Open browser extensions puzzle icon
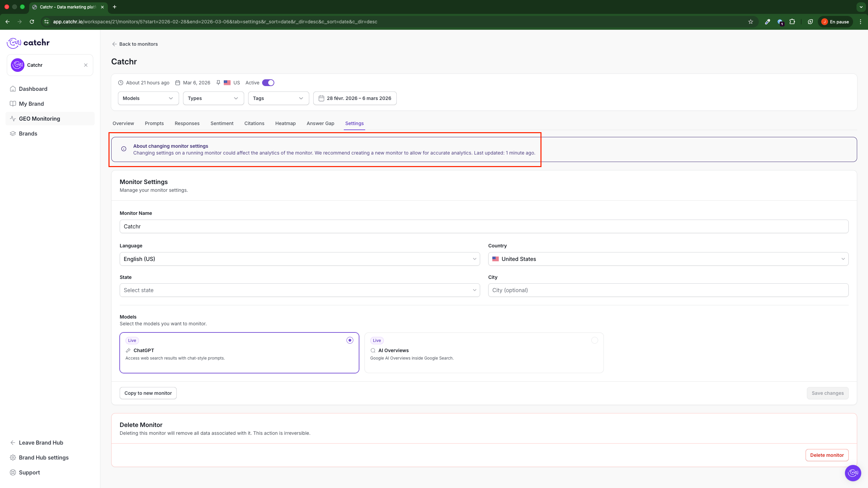Viewport: 868px width, 488px height. coord(792,22)
